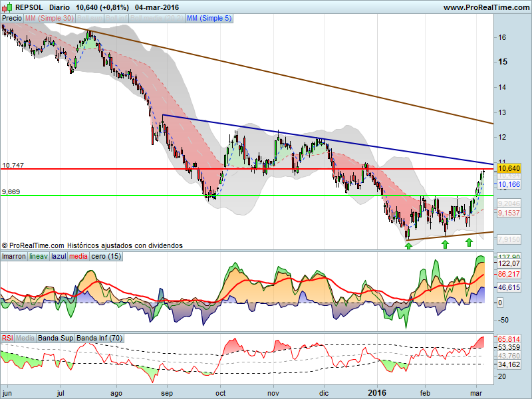The width and height of the screenshot is (532, 399).
Task: Click the 122,07 indicator value tag
Action: [x=509, y=263]
